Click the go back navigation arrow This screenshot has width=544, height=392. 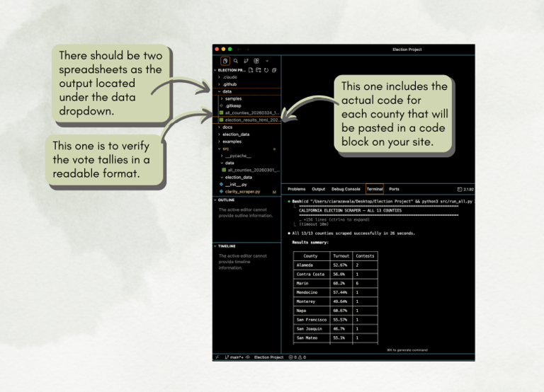pos(239,50)
